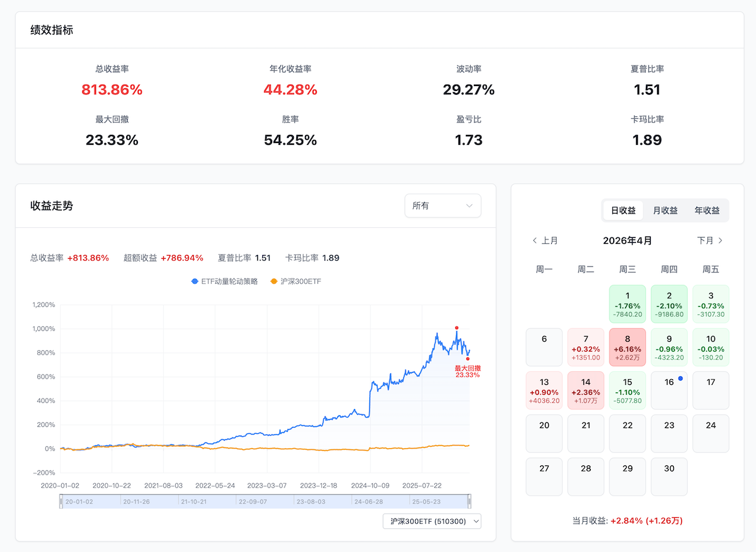This screenshot has height=552, width=756.
Task: Click the empty April 30 calendar cell
Action: [669, 477]
